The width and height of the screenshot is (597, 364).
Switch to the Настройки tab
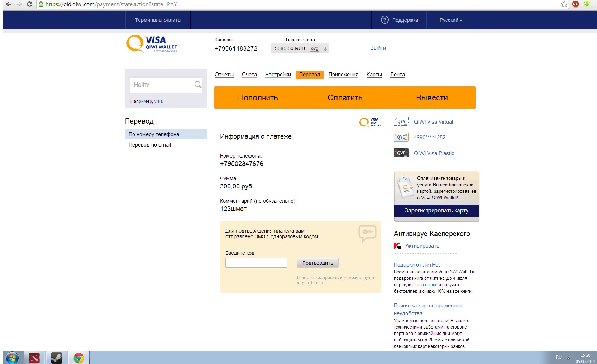tap(278, 75)
